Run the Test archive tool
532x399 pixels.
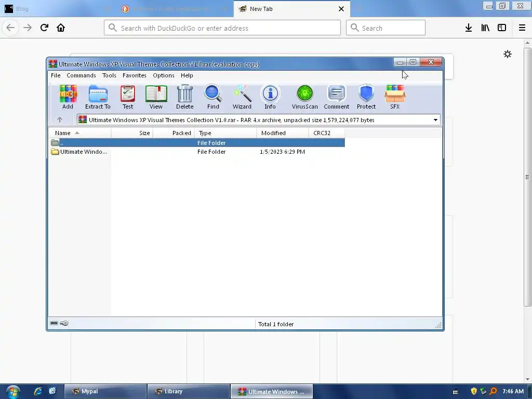pyautogui.click(x=128, y=97)
